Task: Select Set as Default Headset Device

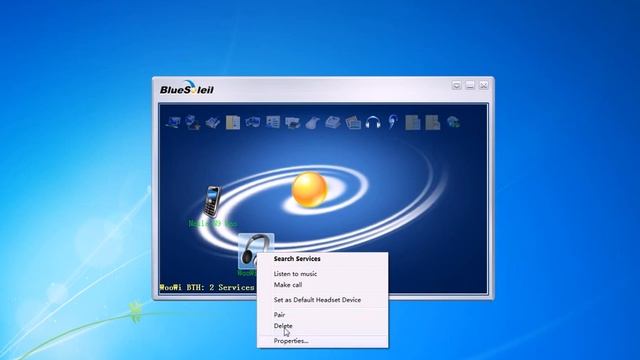Action: [x=322, y=300]
